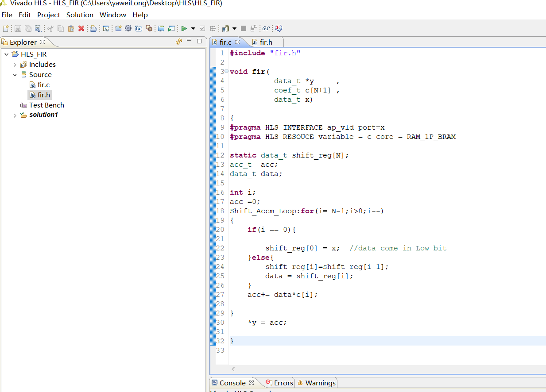Click the Save As toolbar icon
This screenshot has height=392, width=546.
[38, 28]
